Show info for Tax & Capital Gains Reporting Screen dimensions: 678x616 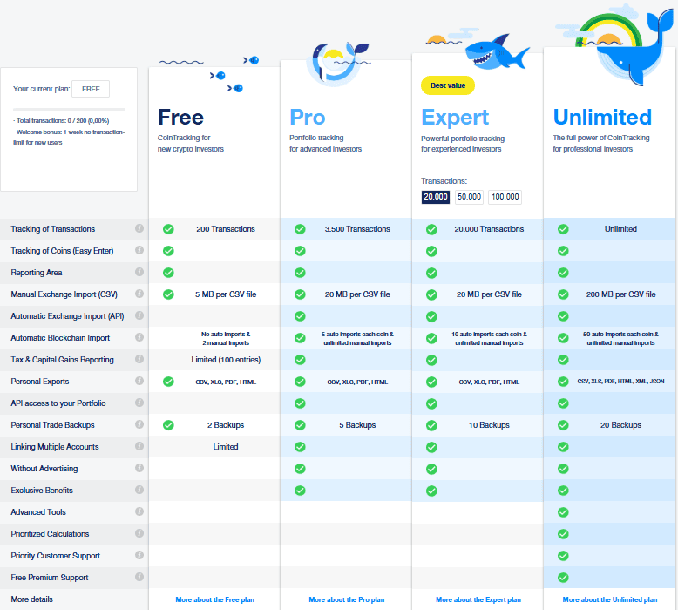(139, 360)
